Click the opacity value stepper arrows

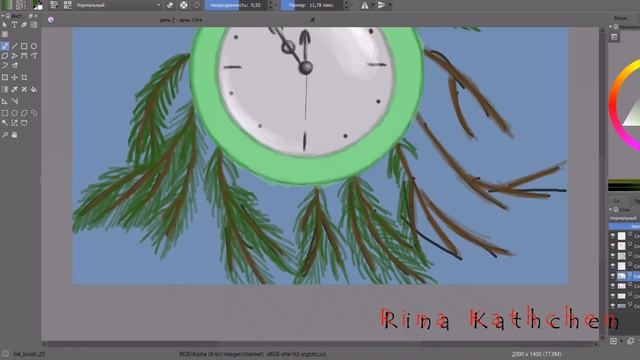pyautogui.click(x=270, y=5)
